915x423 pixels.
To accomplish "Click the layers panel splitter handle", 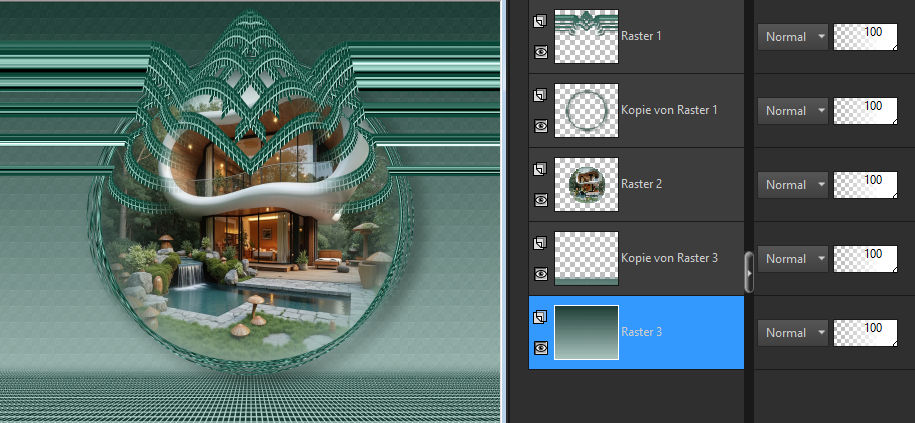I will (x=750, y=272).
